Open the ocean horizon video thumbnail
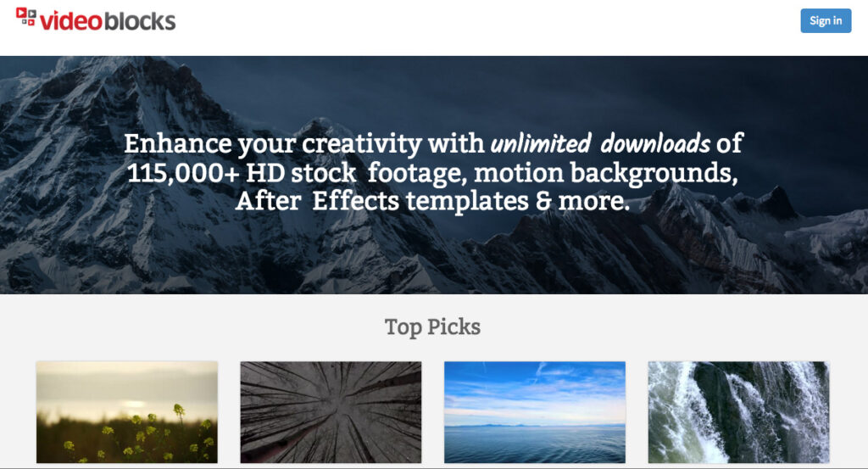 (x=535, y=412)
